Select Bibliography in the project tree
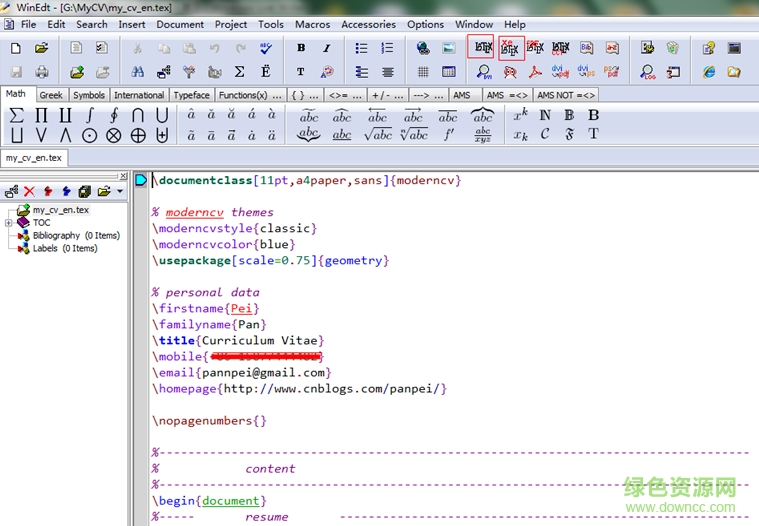The image size is (759, 526). pos(56,236)
